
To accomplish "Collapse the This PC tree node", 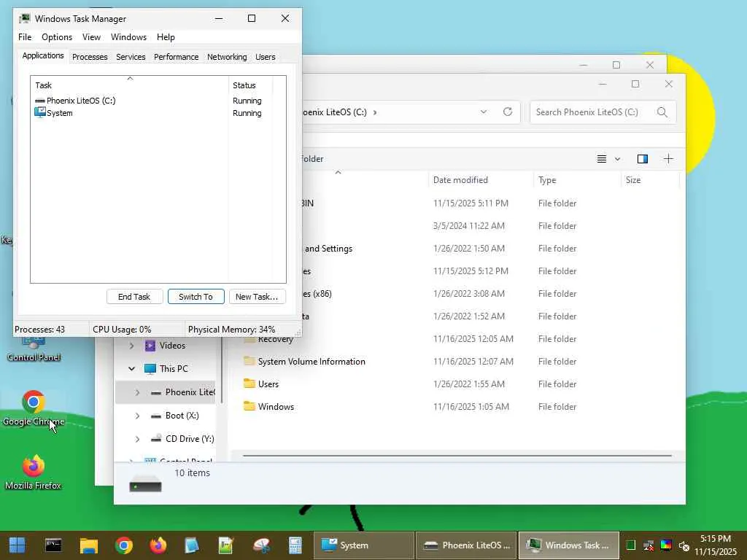I will point(131,368).
